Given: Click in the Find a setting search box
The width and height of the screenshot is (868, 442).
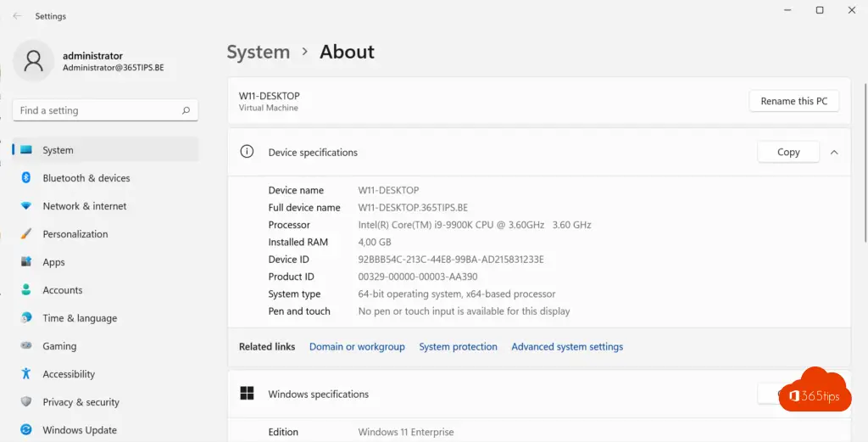Looking at the screenshot, I should click(105, 110).
